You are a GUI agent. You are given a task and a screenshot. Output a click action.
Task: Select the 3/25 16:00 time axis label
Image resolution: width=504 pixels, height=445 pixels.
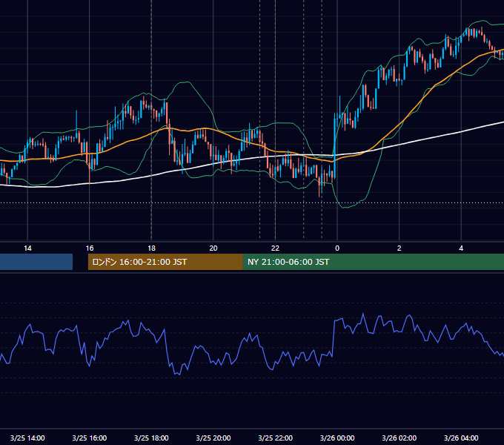[90, 438]
